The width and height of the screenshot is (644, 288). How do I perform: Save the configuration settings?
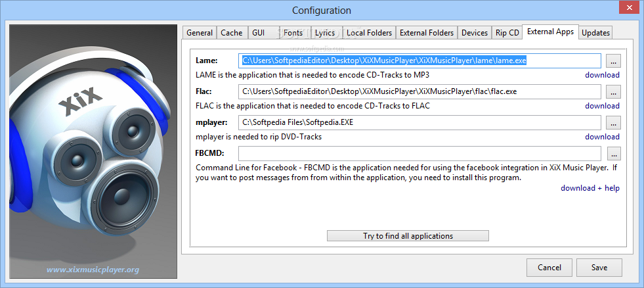click(599, 268)
